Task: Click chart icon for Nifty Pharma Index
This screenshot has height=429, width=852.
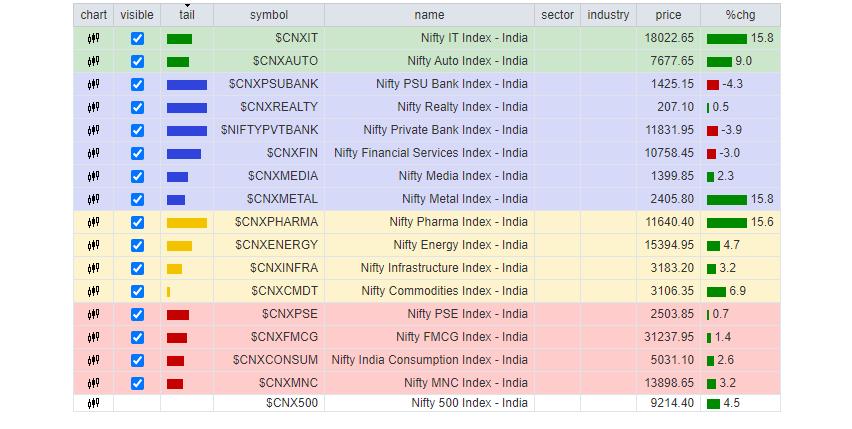Action: [93, 222]
